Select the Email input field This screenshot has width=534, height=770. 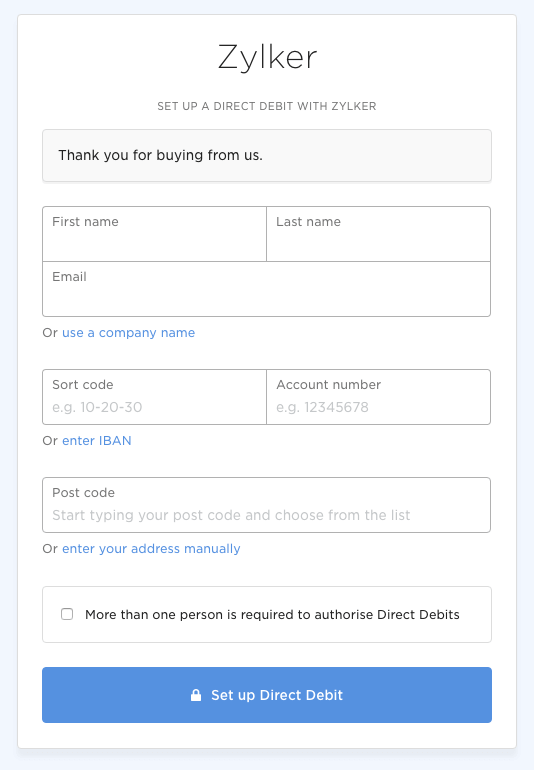click(x=266, y=289)
